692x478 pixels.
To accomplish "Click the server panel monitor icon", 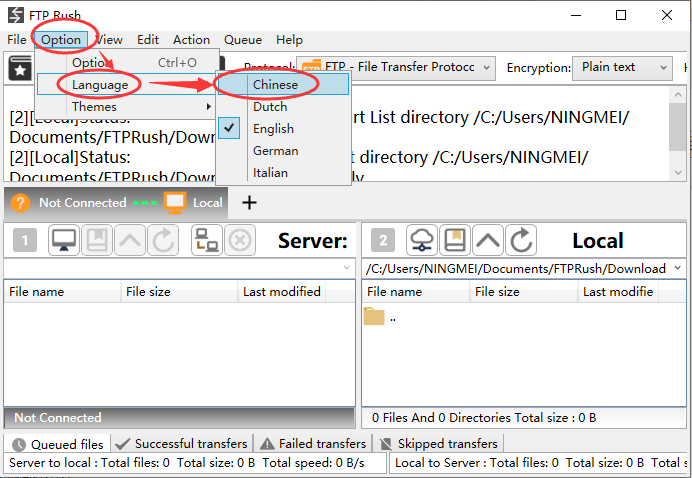I will tap(65, 240).
